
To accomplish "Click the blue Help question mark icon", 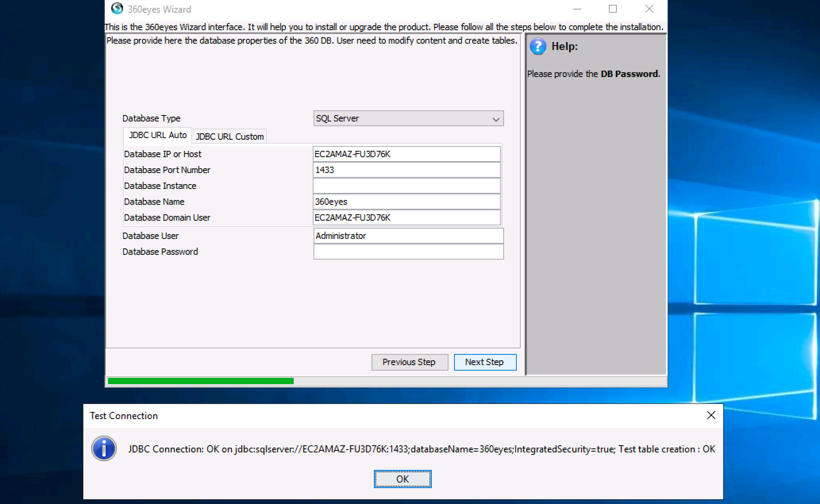I will pyautogui.click(x=538, y=46).
